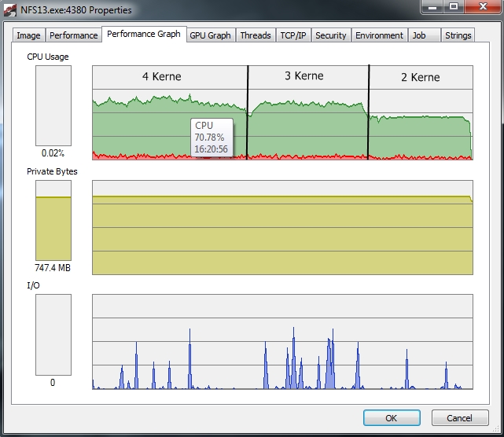Click the small Private Bytes level meter
Viewport: 504px width, 437px height.
53,220
